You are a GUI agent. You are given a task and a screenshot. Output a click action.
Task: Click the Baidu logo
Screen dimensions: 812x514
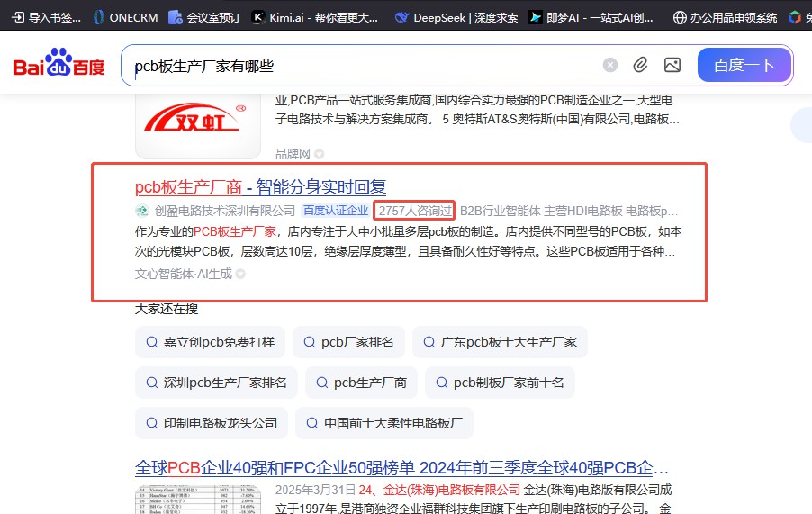click(x=59, y=66)
